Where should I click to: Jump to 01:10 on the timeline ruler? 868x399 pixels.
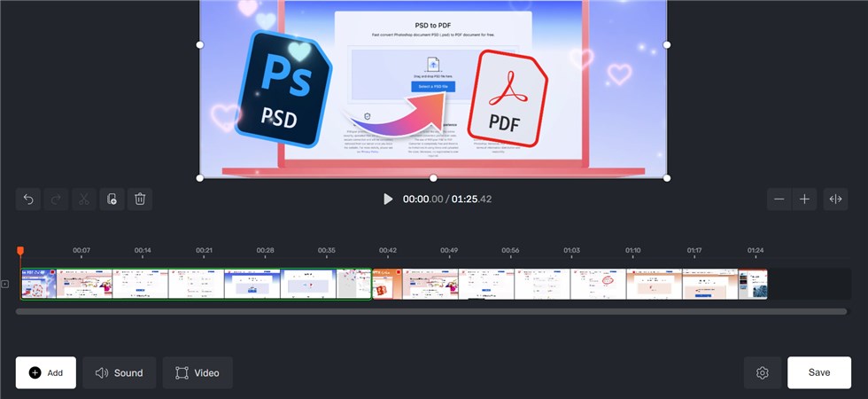tap(633, 250)
